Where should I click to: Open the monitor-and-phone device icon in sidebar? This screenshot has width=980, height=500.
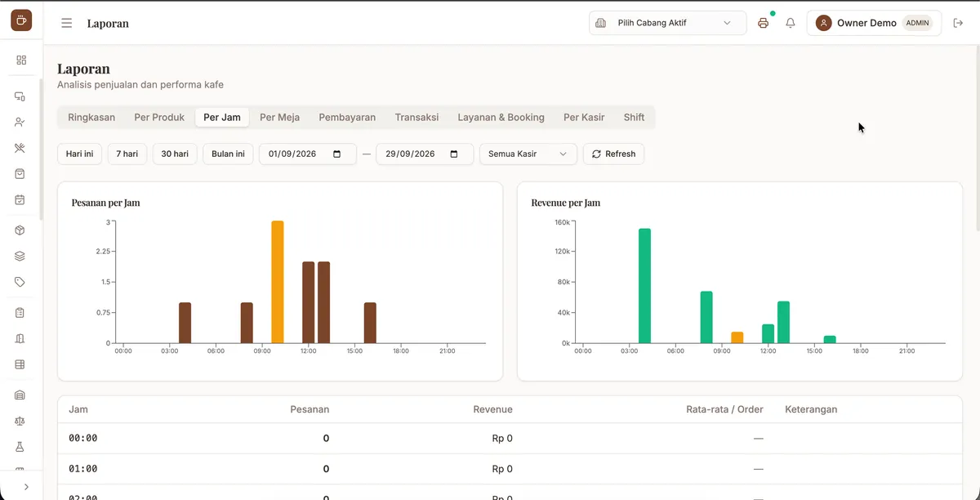pyautogui.click(x=20, y=96)
